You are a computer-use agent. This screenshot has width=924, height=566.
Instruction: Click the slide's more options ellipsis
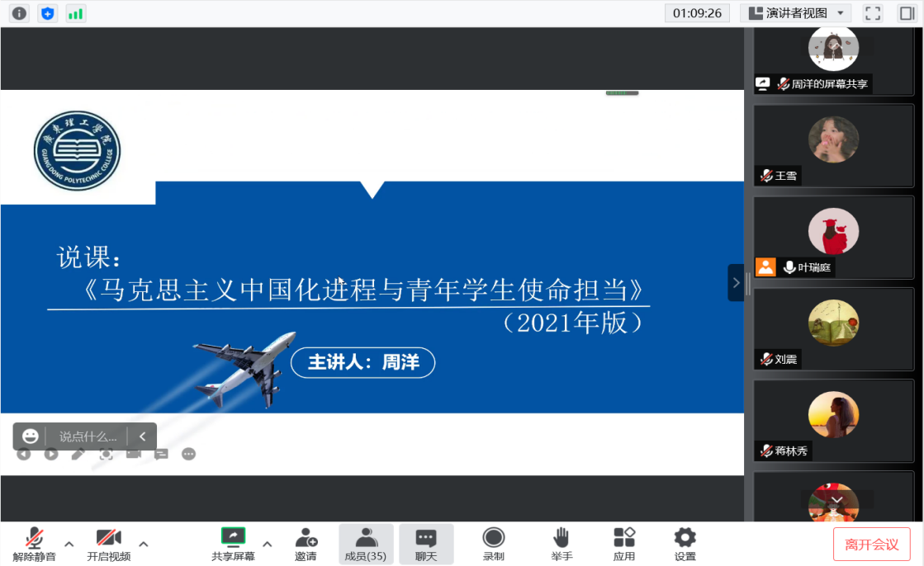click(x=188, y=454)
